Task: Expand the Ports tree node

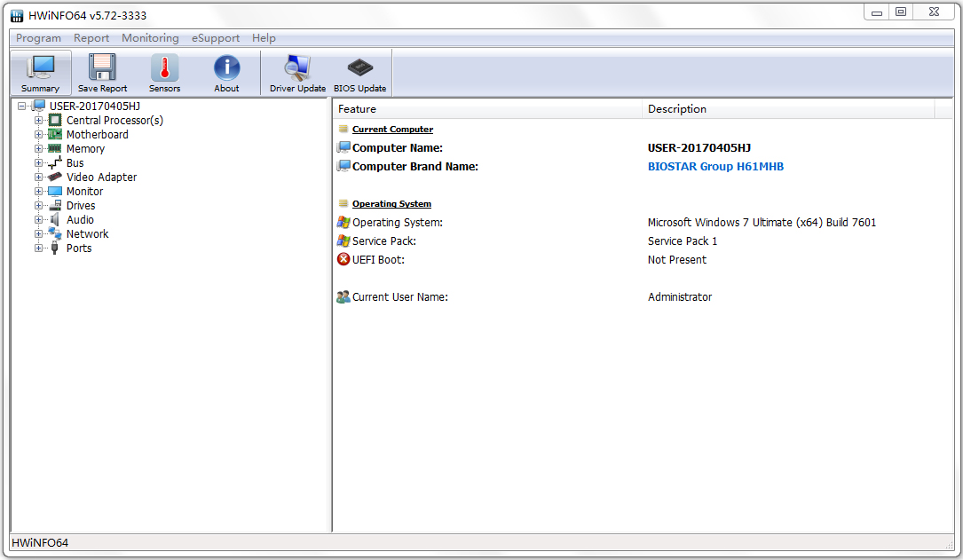Action: [x=38, y=248]
